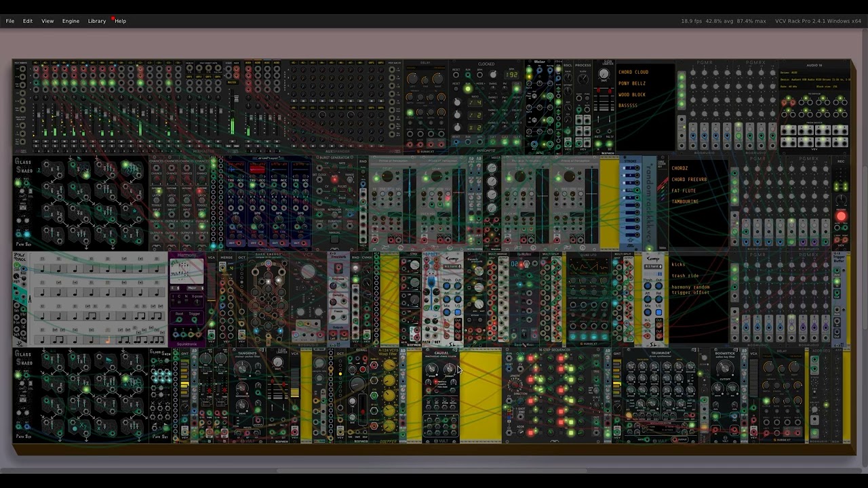
Task: Click the Quad LFO waveform display
Action: [x=588, y=266]
